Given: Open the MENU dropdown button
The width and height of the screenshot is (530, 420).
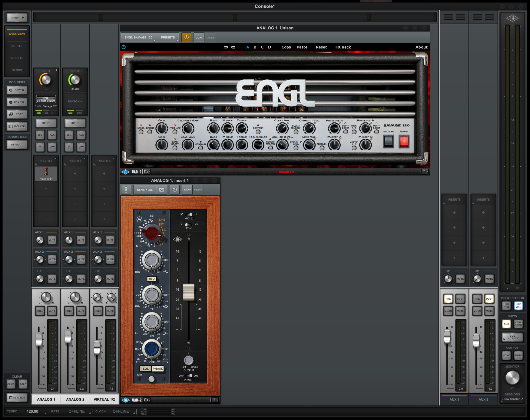Looking at the screenshot, I should [17, 18].
